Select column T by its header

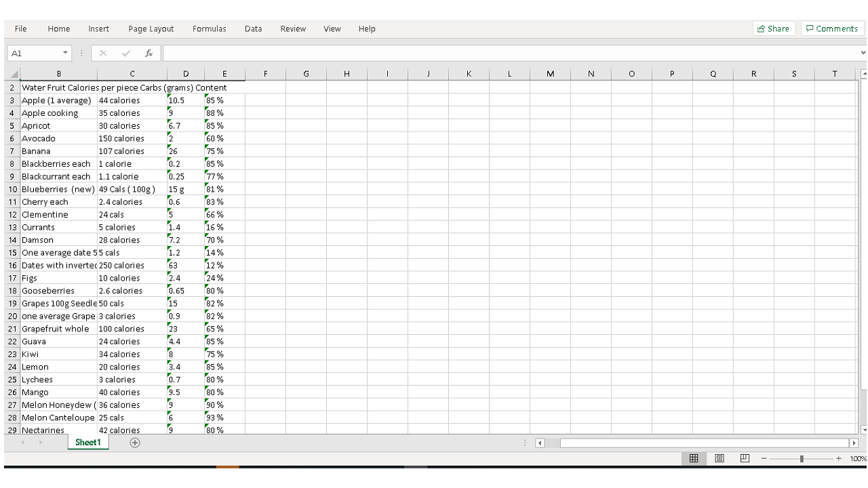point(835,74)
